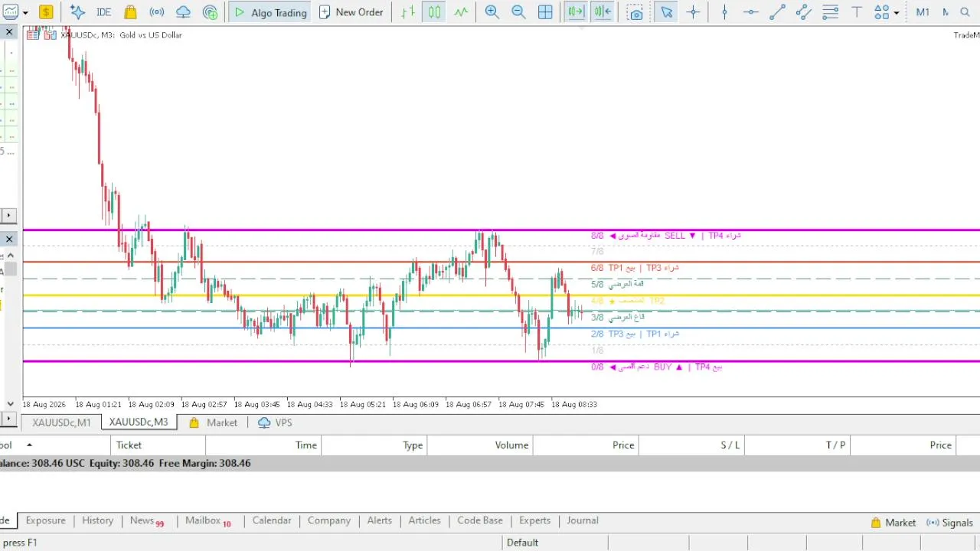980x551 pixels.
Task: Click the left panel down scroll arrow
Action: click(10, 403)
